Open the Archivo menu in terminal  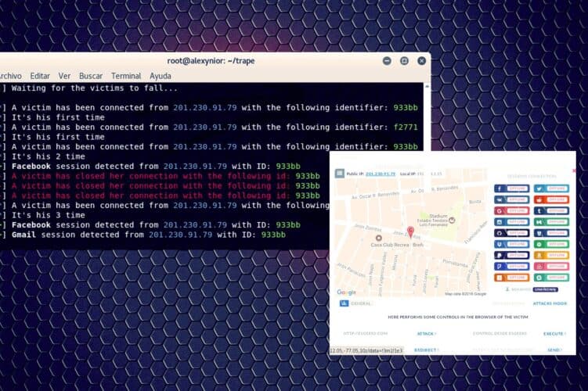[10, 76]
